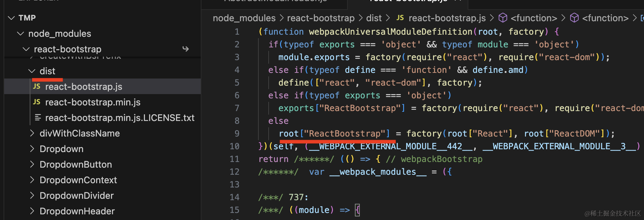
Task: Click __WEBPACK_EXTERNAL_MODULE__442__ on line 10
Action: [x=390, y=146]
